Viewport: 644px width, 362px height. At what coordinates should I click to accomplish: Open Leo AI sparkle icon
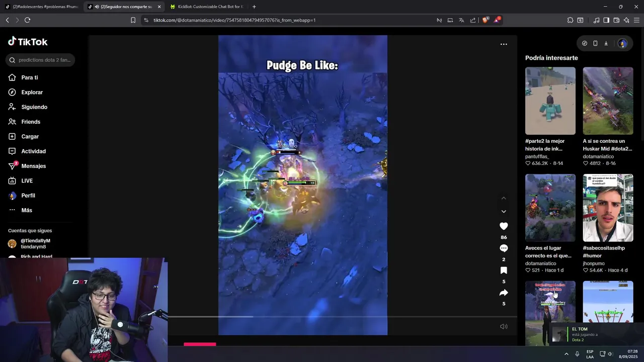pyautogui.click(x=626, y=20)
